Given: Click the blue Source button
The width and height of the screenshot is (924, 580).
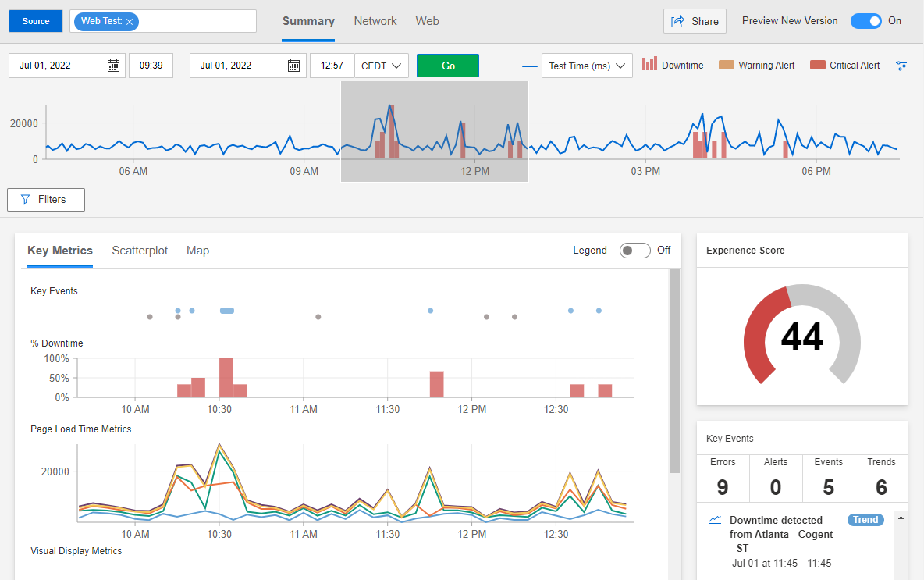Looking at the screenshot, I should [x=36, y=21].
